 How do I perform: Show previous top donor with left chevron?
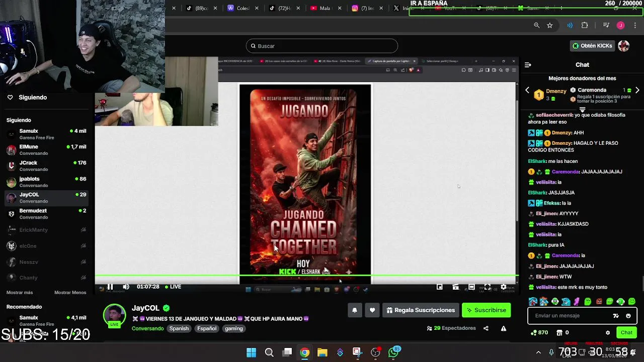coord(527,90)
